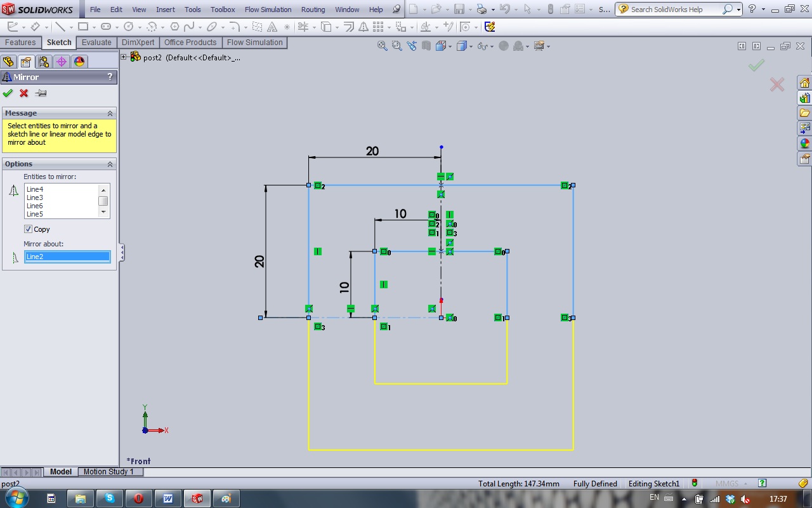Open the Insert menu
812x508 pixels.
(166, 10)
